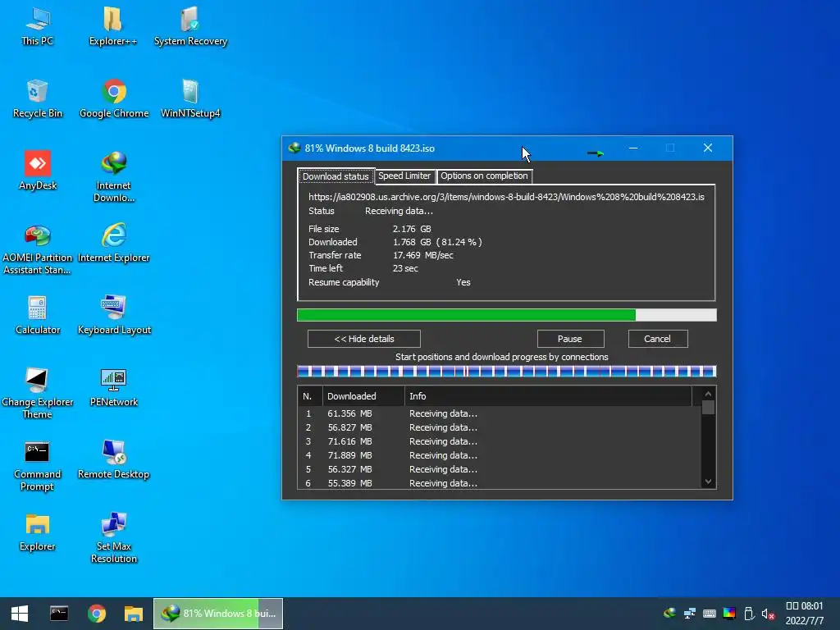Click the Hide details button

[364, 339]
